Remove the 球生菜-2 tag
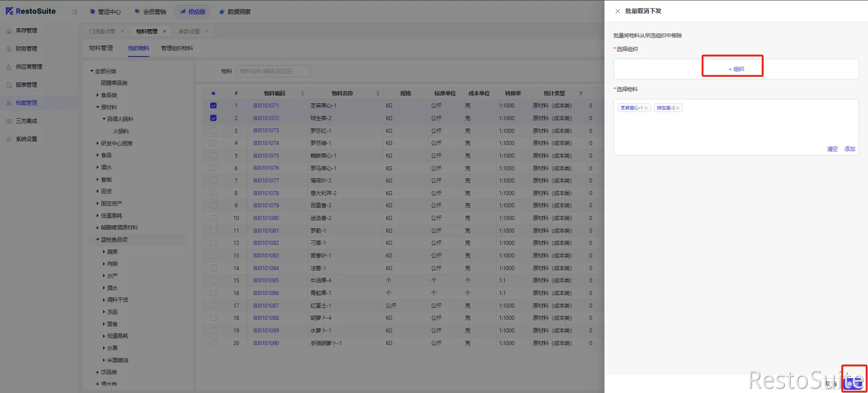This screenshot has width=868, height=393. [x=678, y=108]
